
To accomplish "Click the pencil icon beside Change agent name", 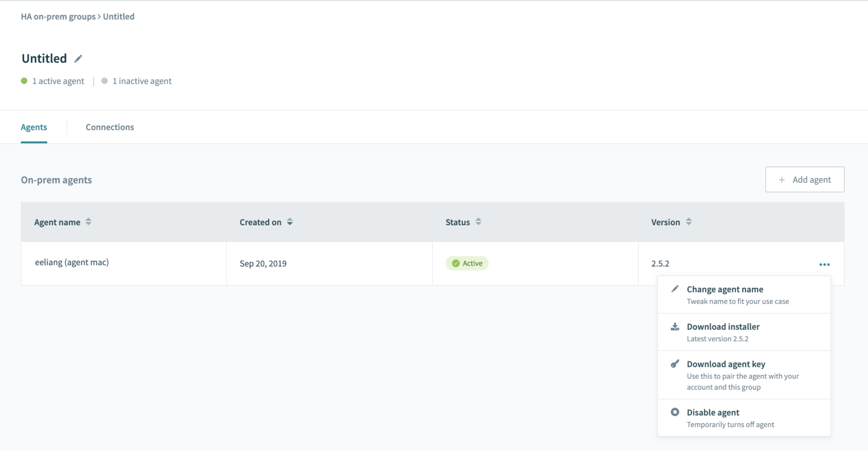I will (x=675, y=289).
